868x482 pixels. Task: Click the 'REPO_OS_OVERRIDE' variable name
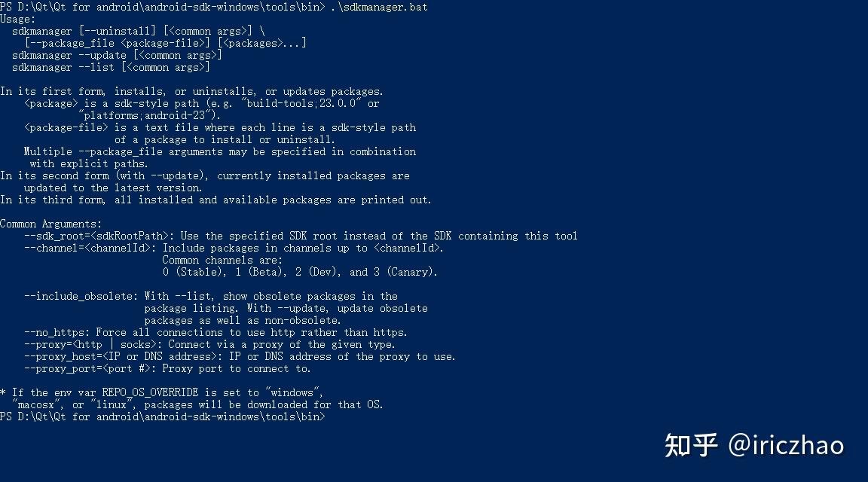(x=151, y=392)
